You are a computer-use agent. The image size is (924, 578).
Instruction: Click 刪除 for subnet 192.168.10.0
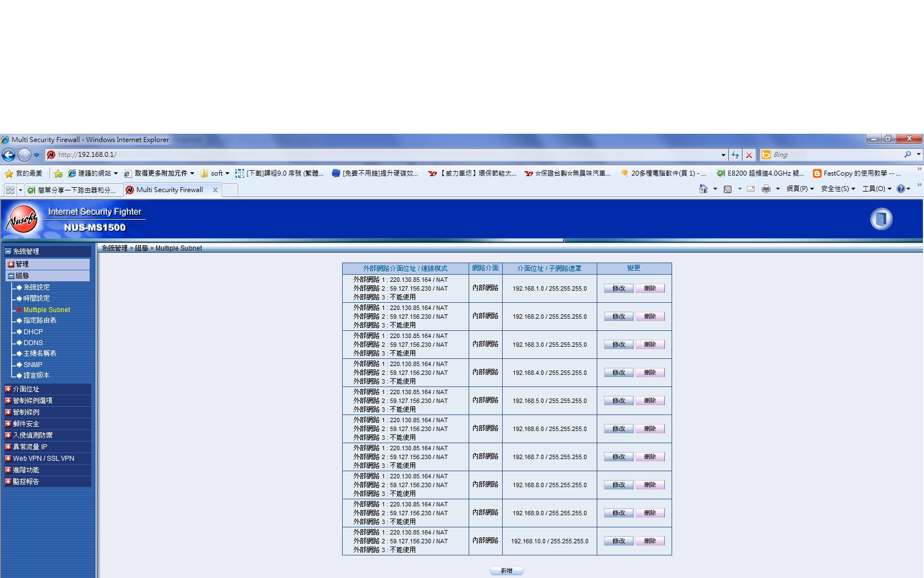pos(650,541)
